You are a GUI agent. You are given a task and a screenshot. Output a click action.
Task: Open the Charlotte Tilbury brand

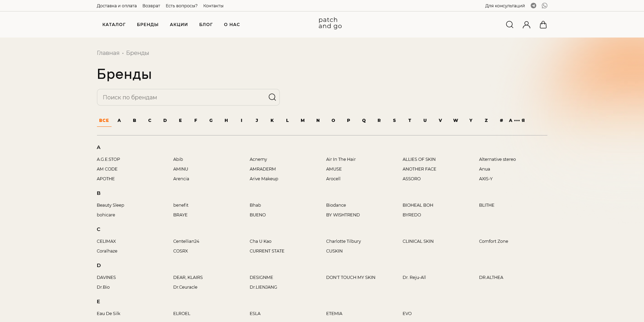[344, 241]
